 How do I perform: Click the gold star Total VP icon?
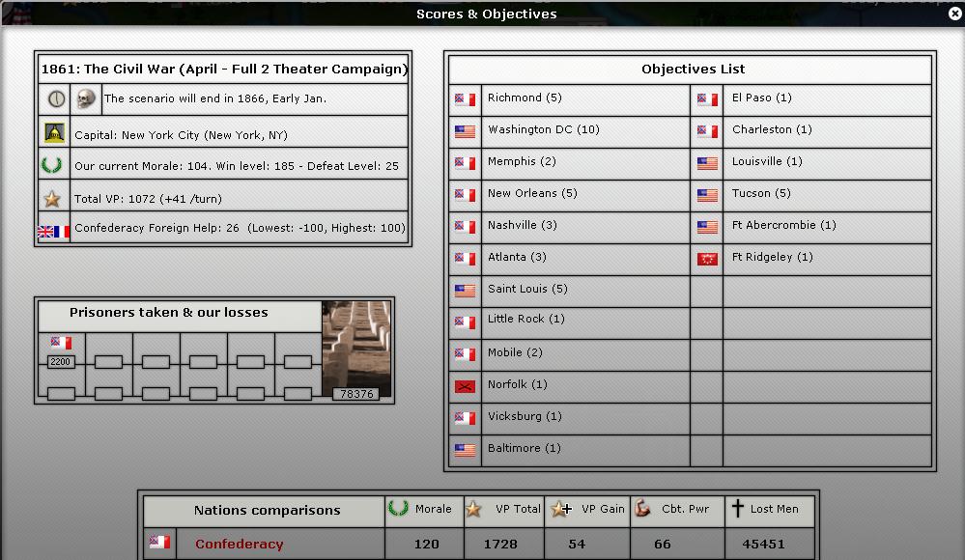pyautogui.click(x=52, y=199)
